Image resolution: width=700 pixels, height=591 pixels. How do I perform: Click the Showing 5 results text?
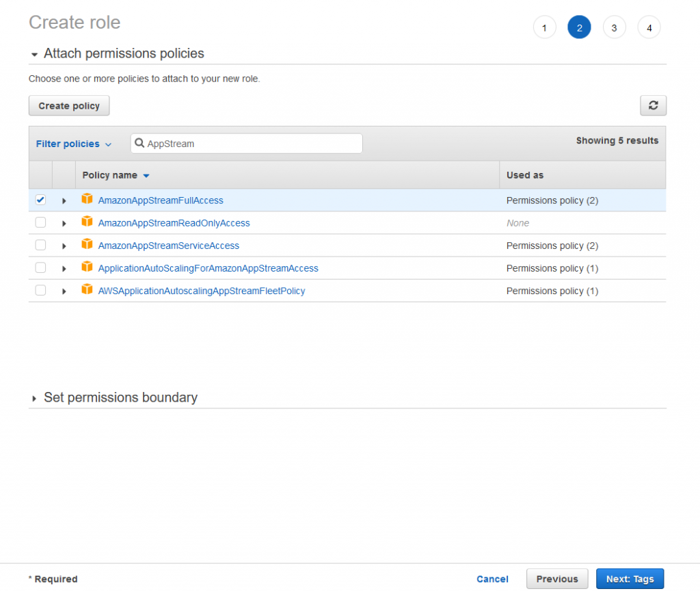(617, 141)
